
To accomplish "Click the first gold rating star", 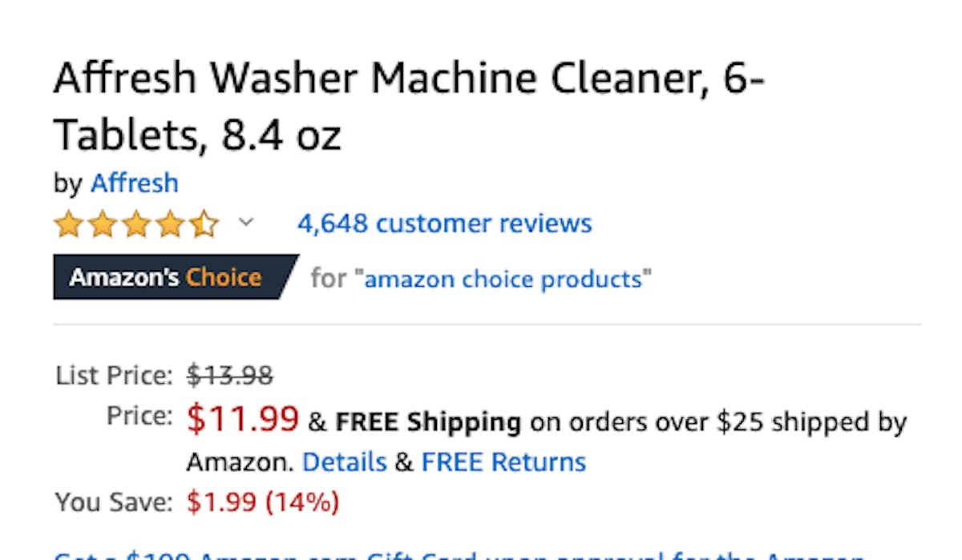I will click(69, 224).
